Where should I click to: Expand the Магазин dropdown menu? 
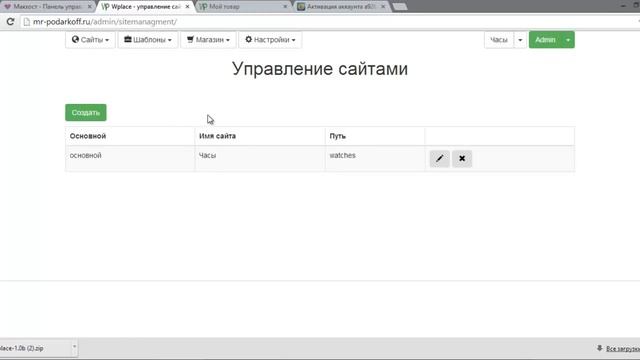(x=208, y=40)
